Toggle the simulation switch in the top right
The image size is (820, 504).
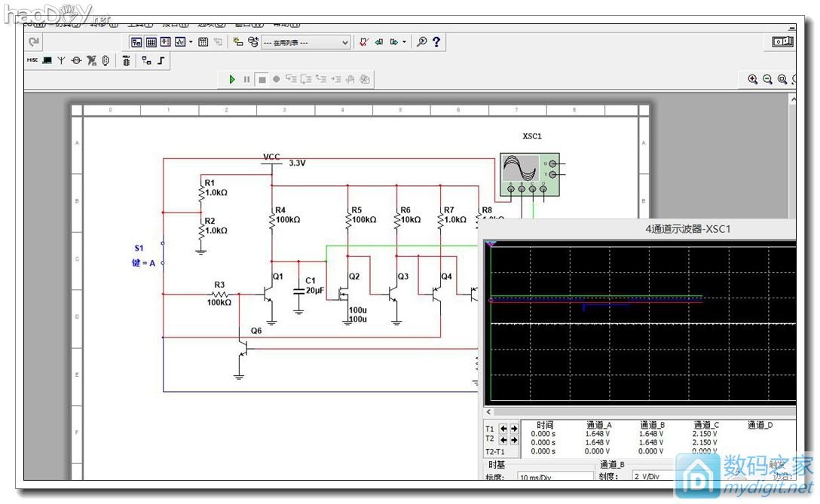(x=784, y=42)
